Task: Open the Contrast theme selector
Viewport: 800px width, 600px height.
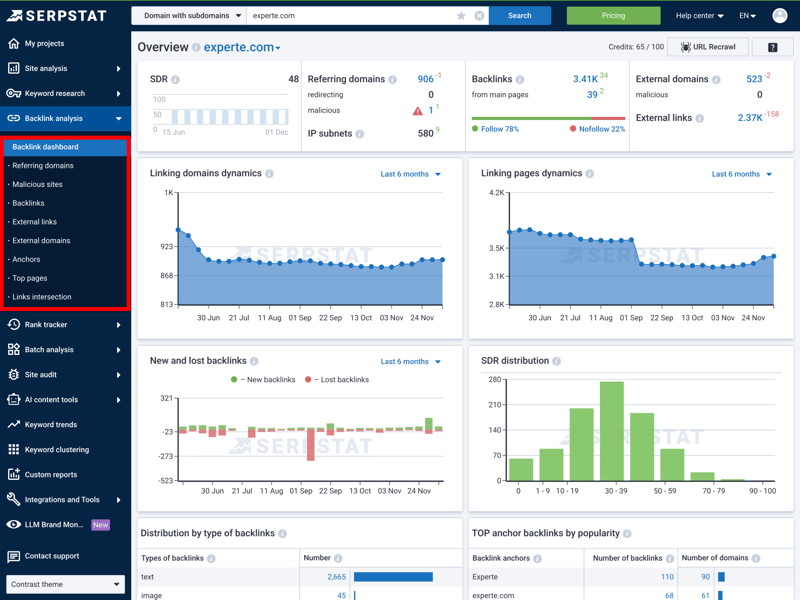Action: tap(65, 584)
